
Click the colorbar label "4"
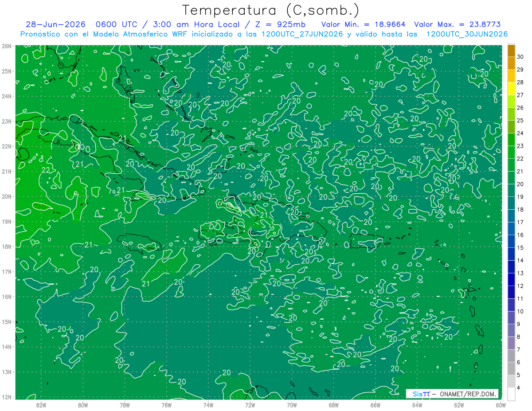click(x=519, y=388)
